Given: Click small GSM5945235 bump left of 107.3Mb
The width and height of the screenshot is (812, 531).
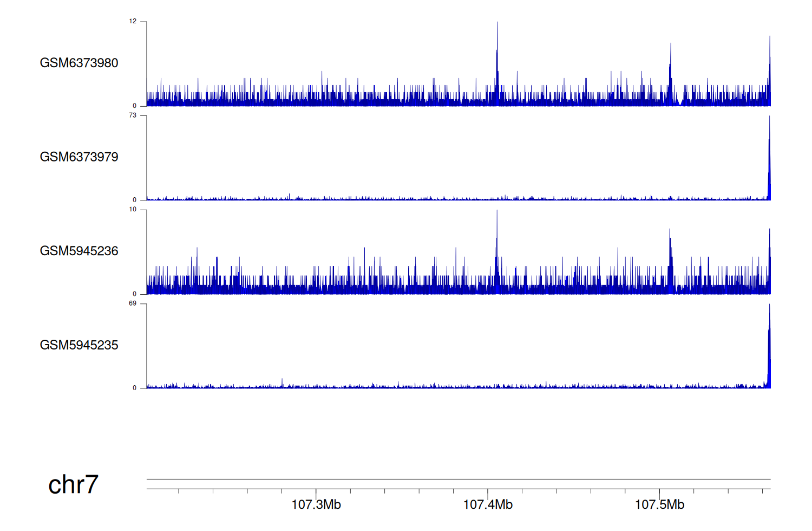Looking at the screenshot, I should click(x=282, y=383).
